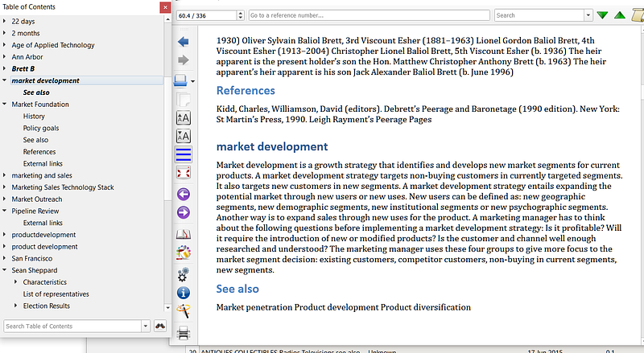The image size is (644, 353).
Task: Collapse the Market Foundation entry
Action: point(5,105)
